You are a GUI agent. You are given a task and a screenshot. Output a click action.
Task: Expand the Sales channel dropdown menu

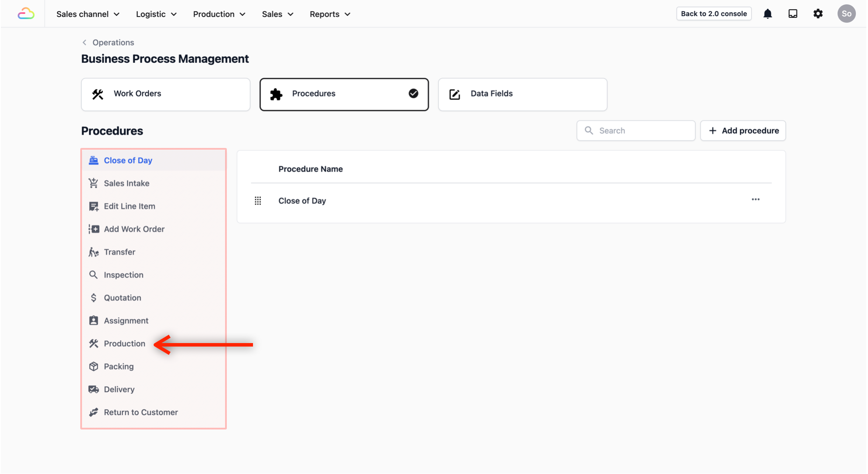[88, 14]
